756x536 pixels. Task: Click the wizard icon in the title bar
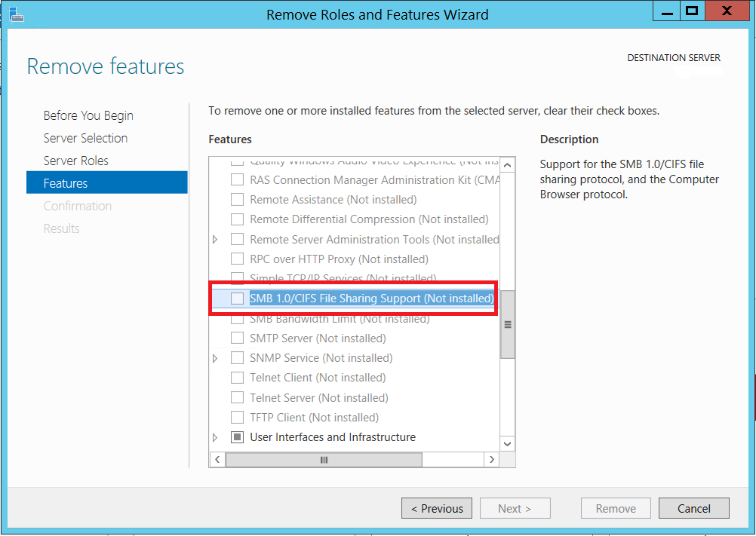(x=16, y=14)
